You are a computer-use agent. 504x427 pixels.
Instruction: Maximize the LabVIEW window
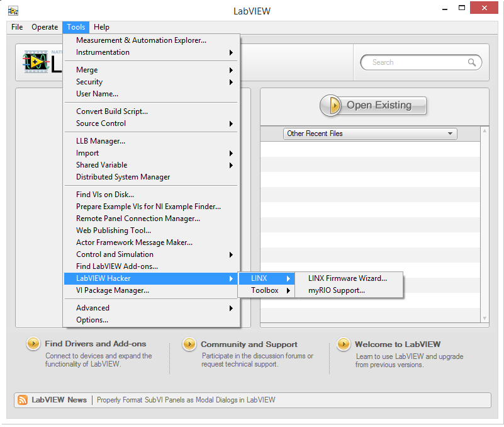coord(462,8)
